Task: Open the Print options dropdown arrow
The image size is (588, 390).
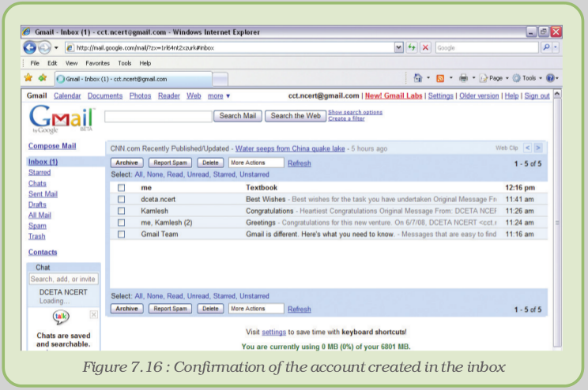Action: (473, 78)
